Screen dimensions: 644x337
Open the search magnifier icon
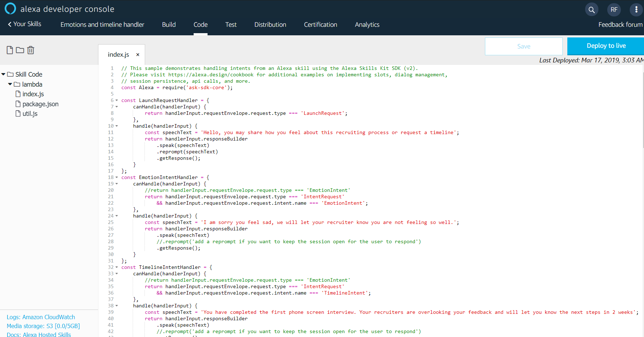pyautogui.click(x=592, y=10)
